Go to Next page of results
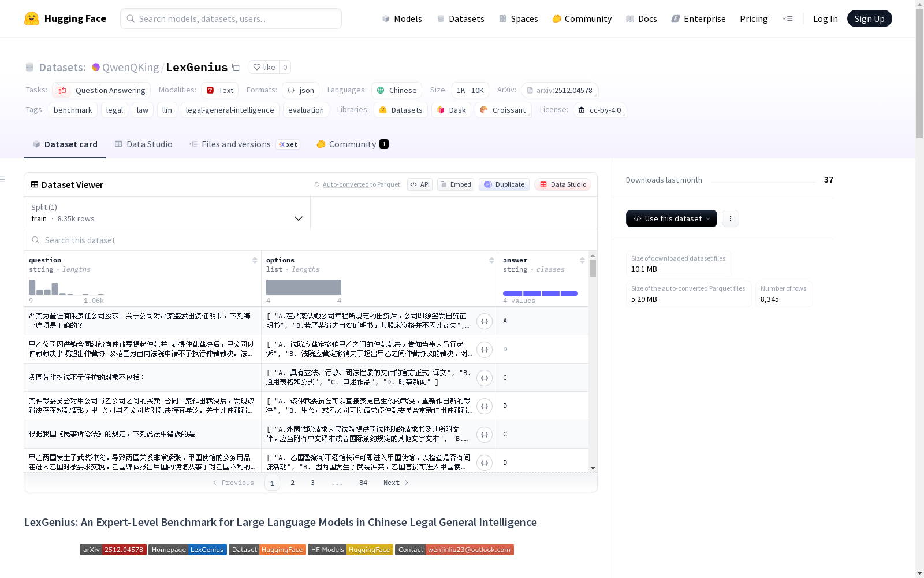The image size is (924, 578). coord(396,483)
